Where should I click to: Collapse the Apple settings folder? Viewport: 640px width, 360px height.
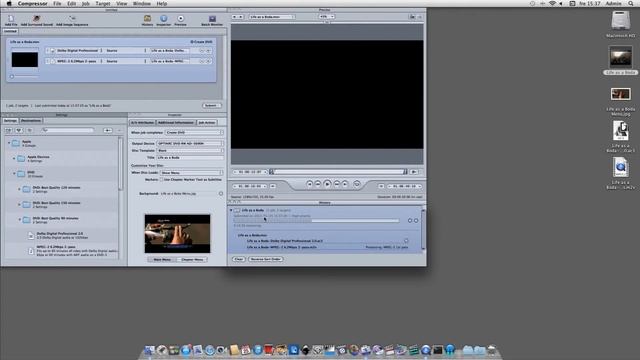pos(9,143)
